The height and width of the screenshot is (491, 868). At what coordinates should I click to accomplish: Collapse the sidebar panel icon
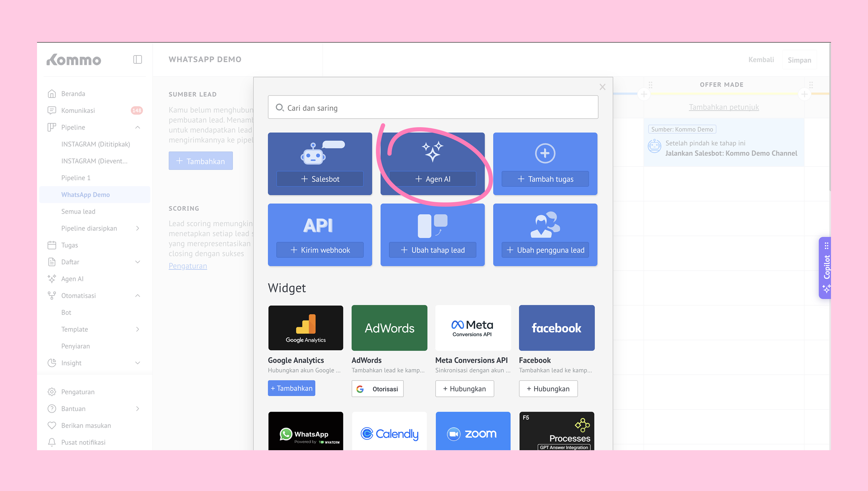[137, 60]
